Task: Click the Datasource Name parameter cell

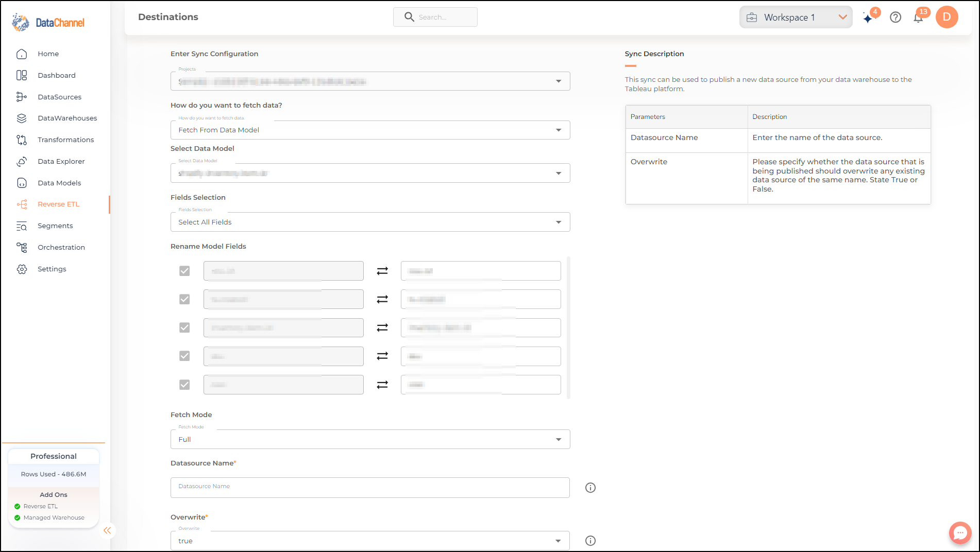Action: [x=686, y=140]
